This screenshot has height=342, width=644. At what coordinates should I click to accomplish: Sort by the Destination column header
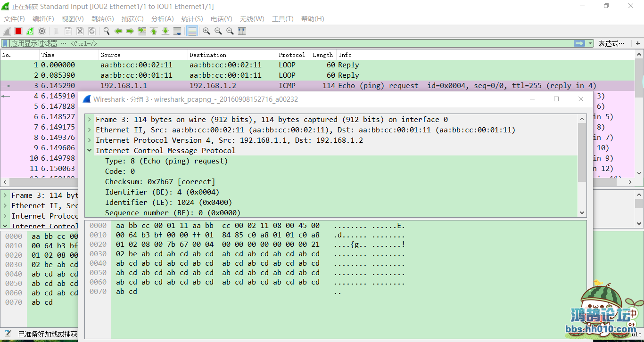pos(232,55)
